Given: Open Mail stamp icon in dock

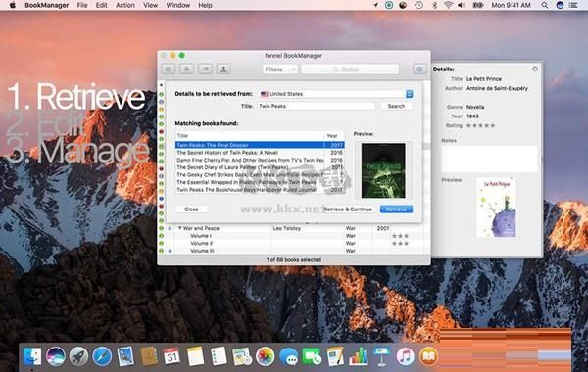Looking at the screenshot, I should 125,356.
